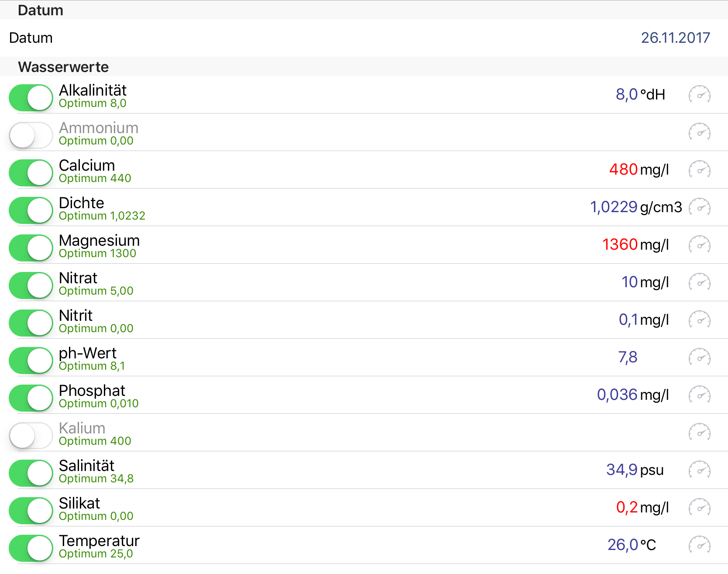This screenshot has width=728, height=574.
Task: Open the Temperatur gauge icon
Action: click(699, 545)
